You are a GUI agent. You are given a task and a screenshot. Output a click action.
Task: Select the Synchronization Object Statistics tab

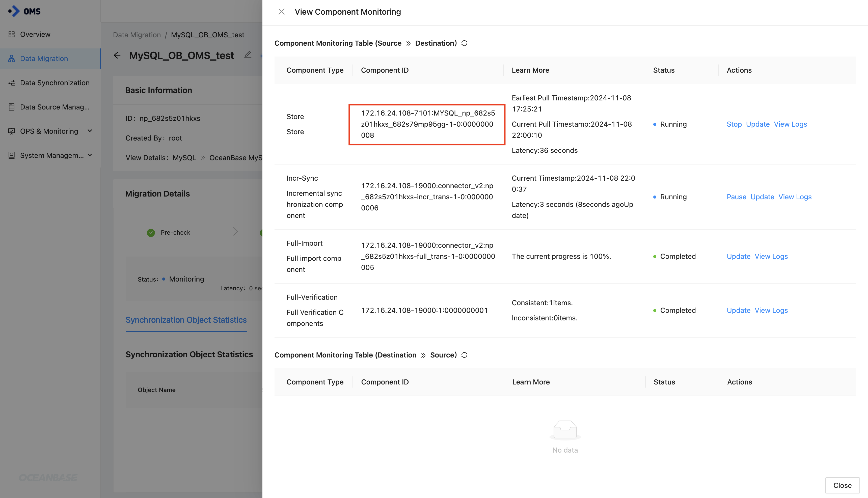[186, 320]
